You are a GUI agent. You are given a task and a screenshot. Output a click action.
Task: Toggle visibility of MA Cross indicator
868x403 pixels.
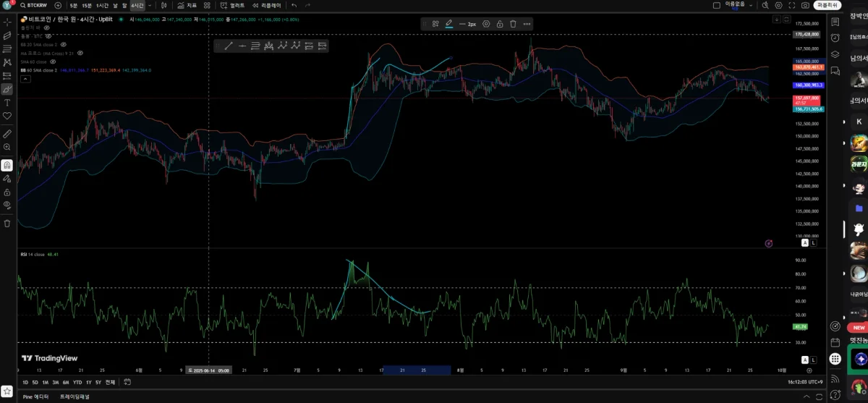tap(80, 53)
